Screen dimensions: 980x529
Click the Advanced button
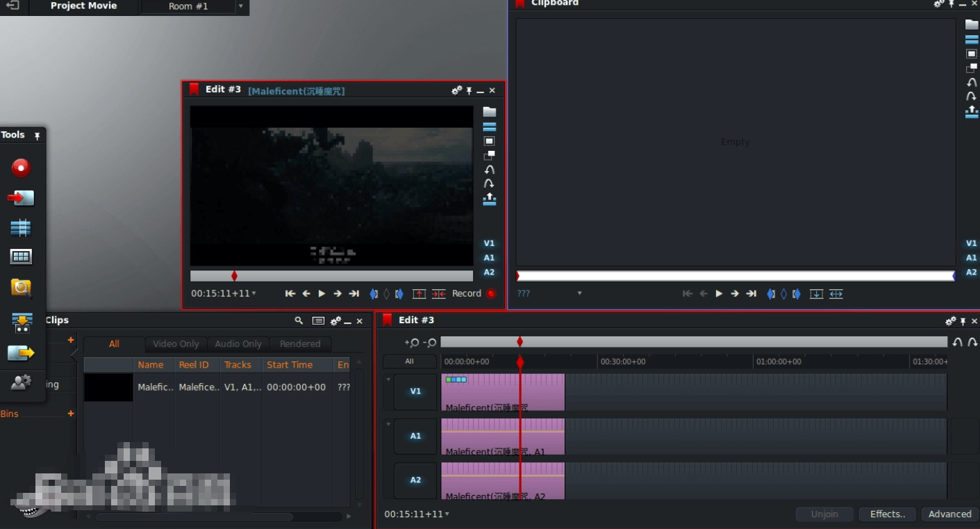pos(949,514)
